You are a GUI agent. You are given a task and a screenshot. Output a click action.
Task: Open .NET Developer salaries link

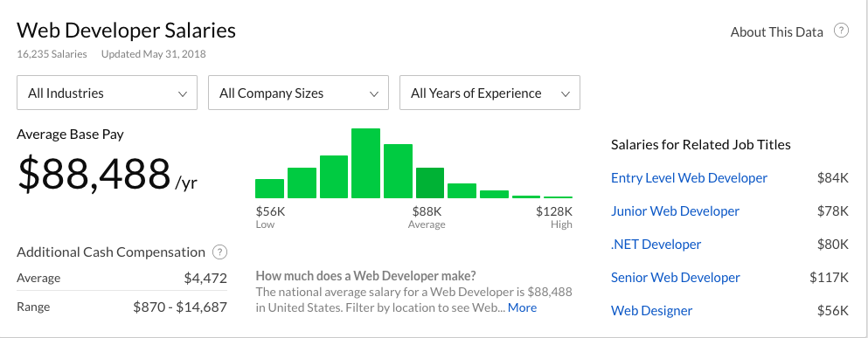pos(656,245)
